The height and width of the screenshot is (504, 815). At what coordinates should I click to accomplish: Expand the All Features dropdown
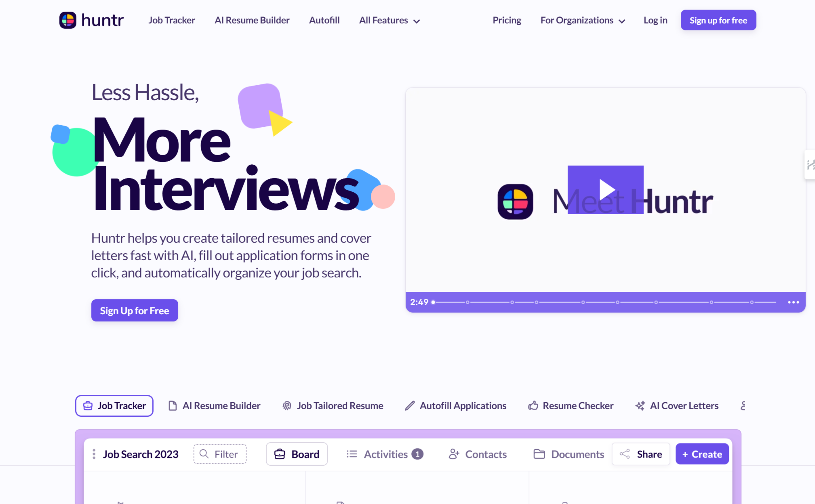[389, 20]
